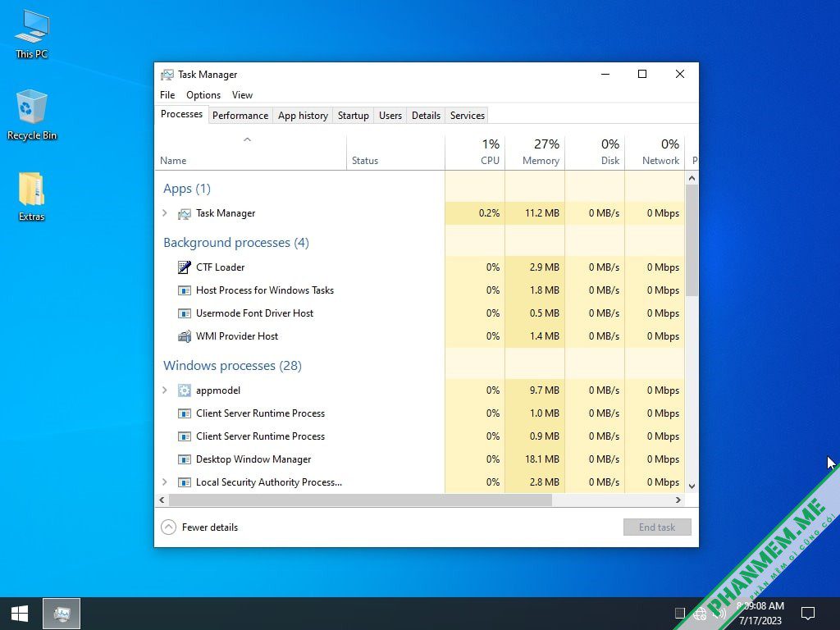Switch to the Startup tab
Image resolution: width=840 pixels, height=630 pixels.
[353, 116]
